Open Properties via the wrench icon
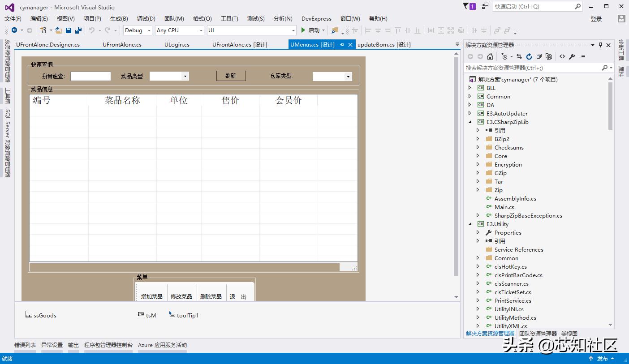Screen dimensions: 629x364 572,56
